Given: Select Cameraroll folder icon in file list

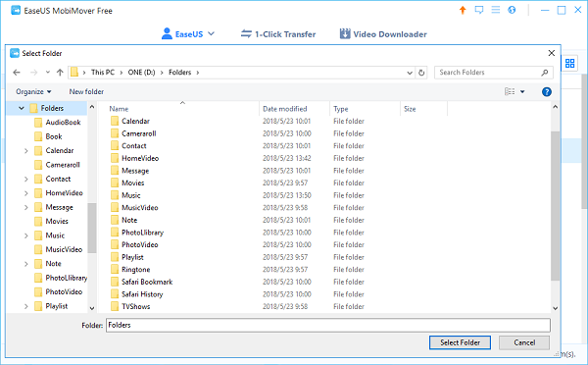Looking at the screenshot, I should pos(115,133).
